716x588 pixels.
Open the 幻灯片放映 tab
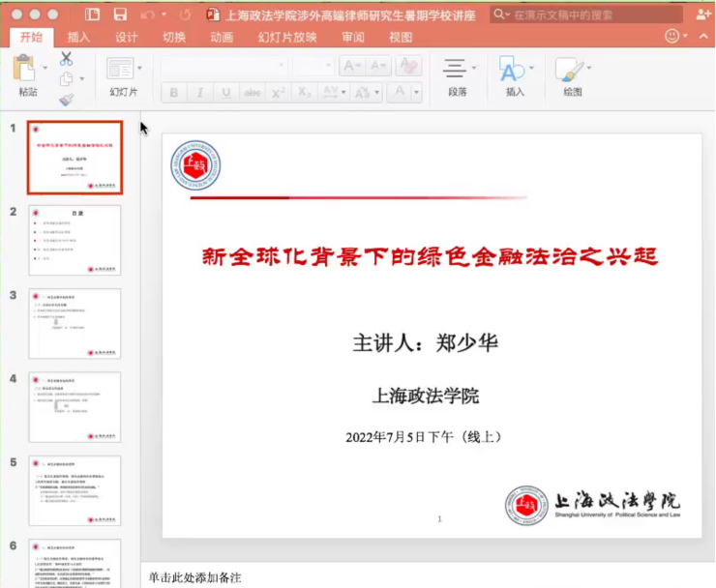point(287,37)
